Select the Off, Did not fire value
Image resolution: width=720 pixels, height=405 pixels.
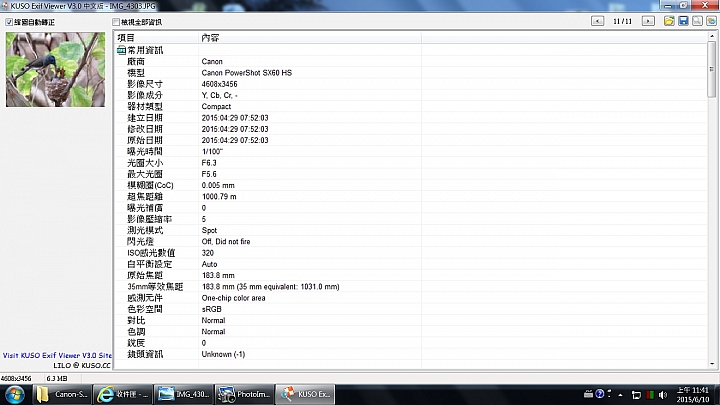(x=226, y=242)
